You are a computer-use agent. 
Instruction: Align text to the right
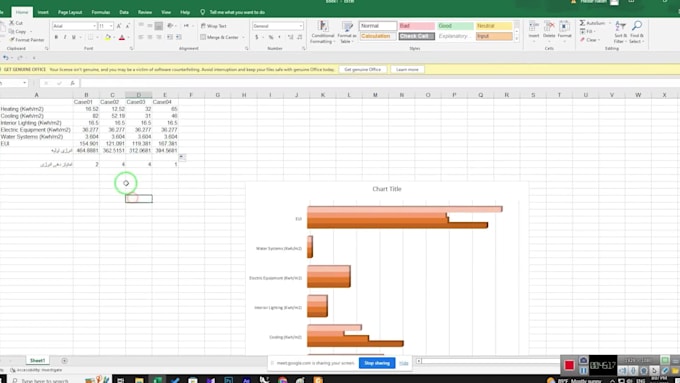pyautogui.click(x=159, y=37)
